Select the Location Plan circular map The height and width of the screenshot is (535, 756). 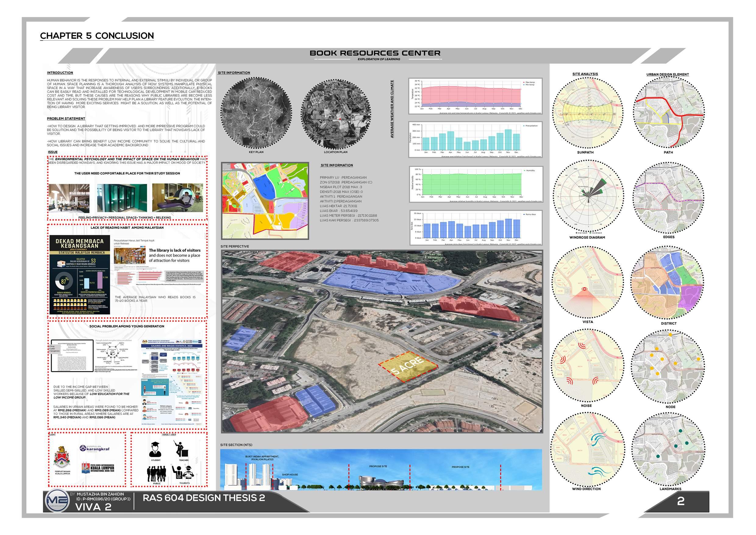click(336, 113)
